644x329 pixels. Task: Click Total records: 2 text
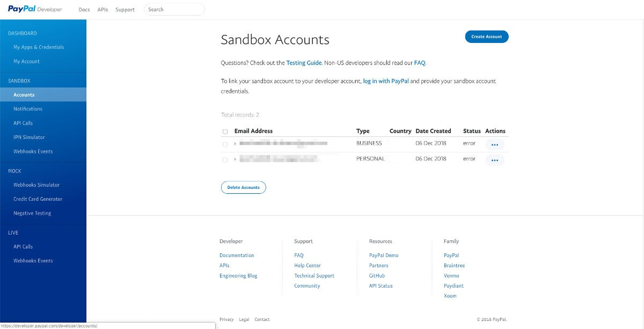(240, 115)
